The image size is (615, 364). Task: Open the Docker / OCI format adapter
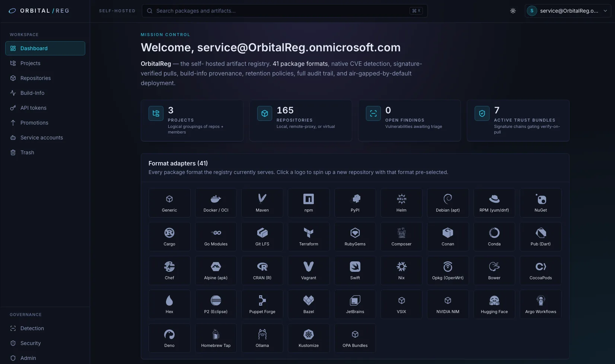click(x=216, y=203)
